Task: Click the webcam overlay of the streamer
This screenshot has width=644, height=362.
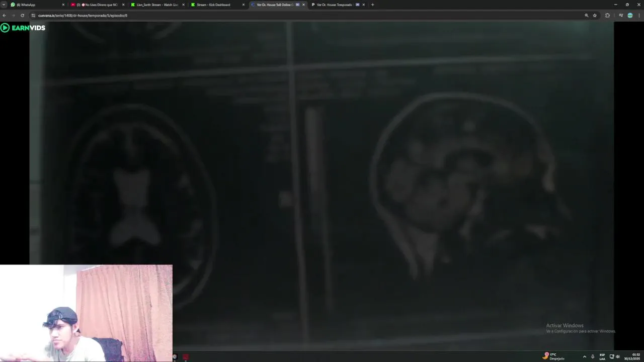Action: (x=86, y=313)
